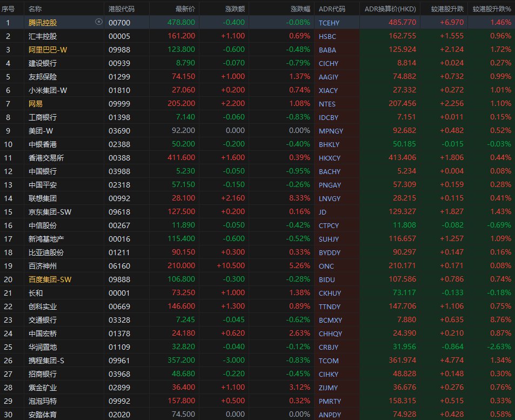Click the -2.63% value for 华润置地
The image size is (515, 420).
pyautogui.click(x=499, y=346)
